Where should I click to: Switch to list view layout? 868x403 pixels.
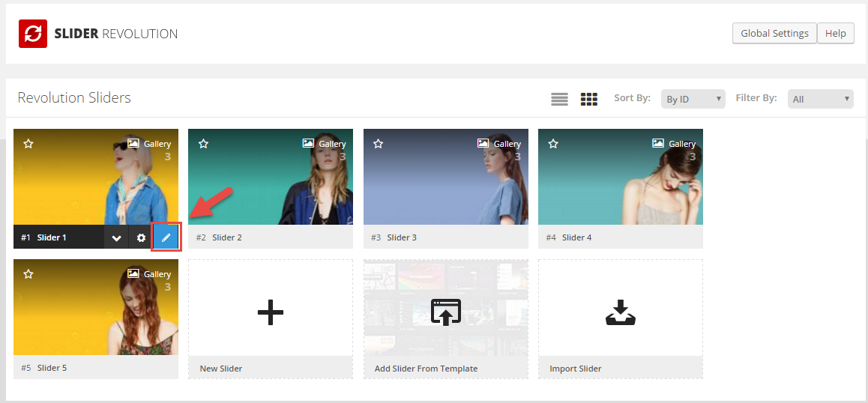[560, 99]
